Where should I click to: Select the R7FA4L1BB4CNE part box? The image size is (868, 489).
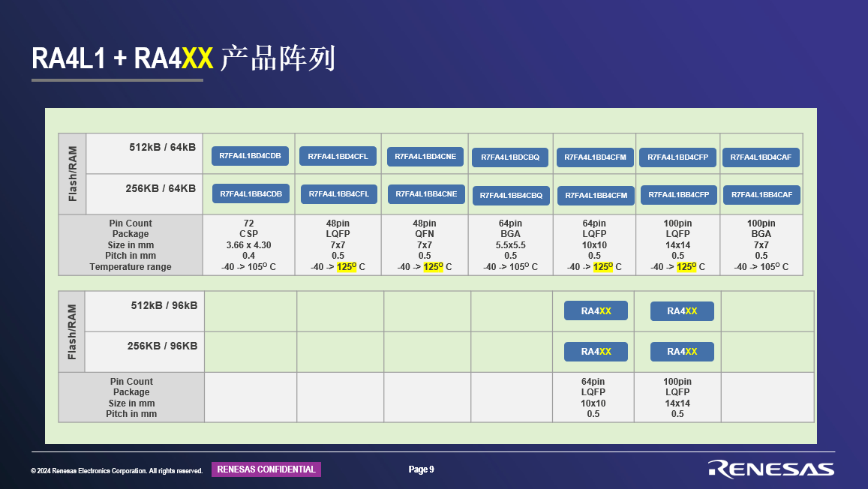tap(426, 194)
